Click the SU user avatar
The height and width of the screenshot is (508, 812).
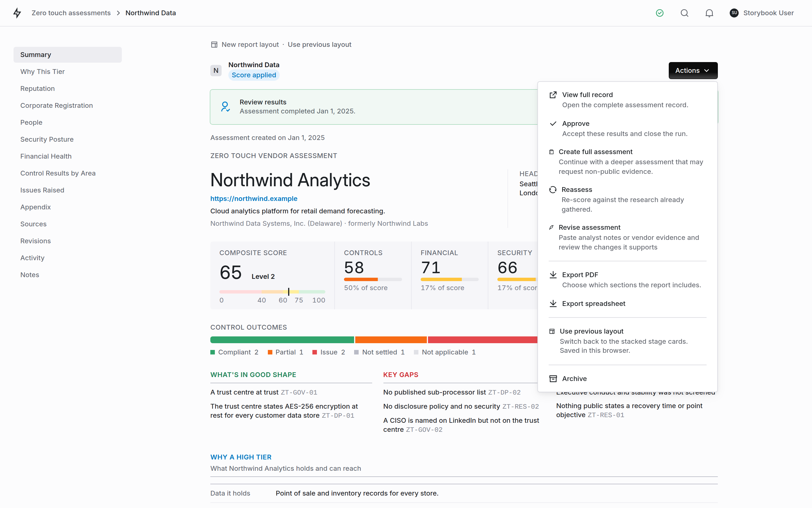pos(734,13)
